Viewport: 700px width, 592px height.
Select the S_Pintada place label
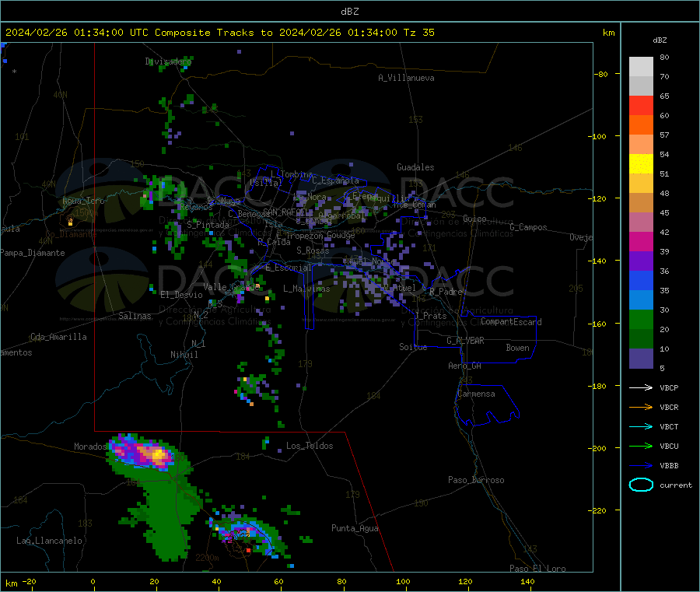coord(208,225)
